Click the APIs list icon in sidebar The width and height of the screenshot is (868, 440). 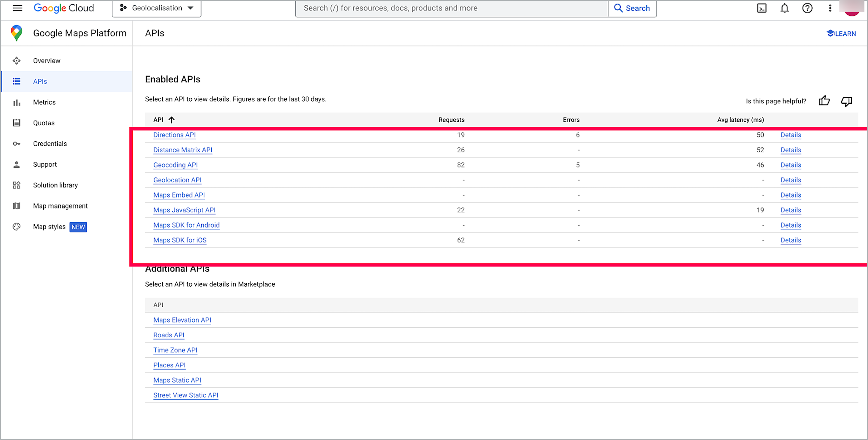(16, 82)
